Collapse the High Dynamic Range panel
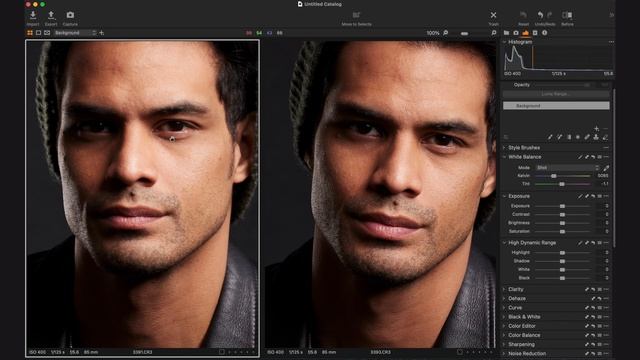Screen dimensions: 640x360 504,243
